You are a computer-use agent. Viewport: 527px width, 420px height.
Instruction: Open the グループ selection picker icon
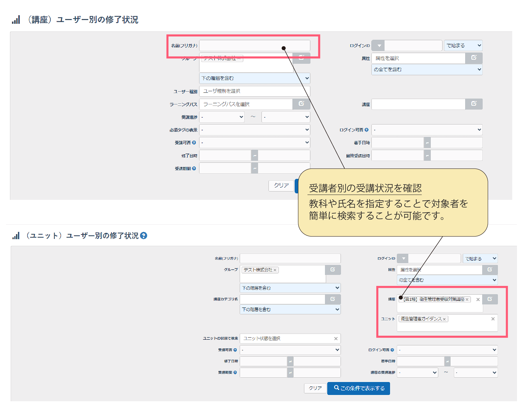point(301,58)
